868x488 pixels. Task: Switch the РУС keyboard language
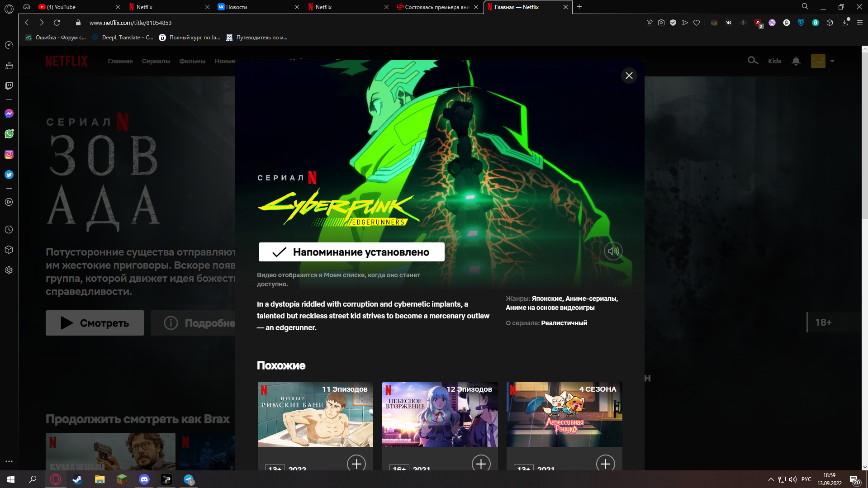click(806, 479)
